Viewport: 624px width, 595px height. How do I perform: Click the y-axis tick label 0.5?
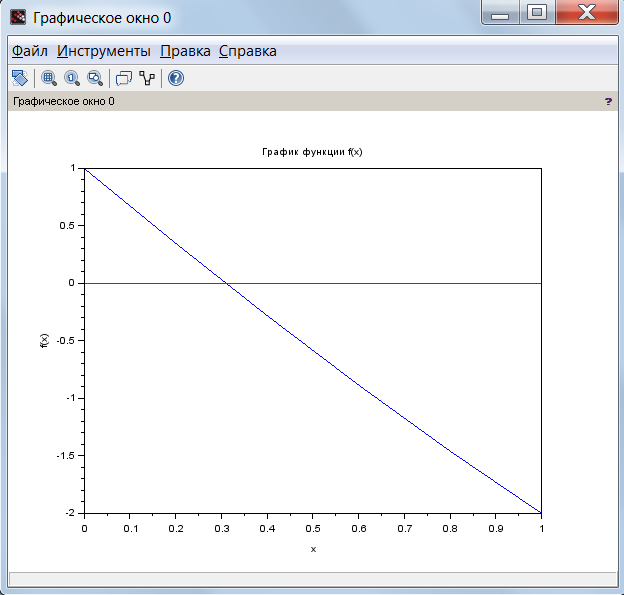click(67, 226)
